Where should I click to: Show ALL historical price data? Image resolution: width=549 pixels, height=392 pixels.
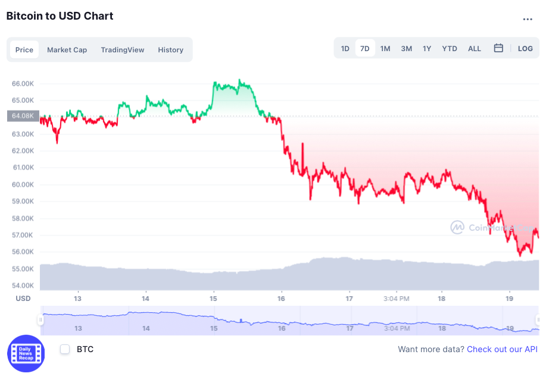click(474, 48)
